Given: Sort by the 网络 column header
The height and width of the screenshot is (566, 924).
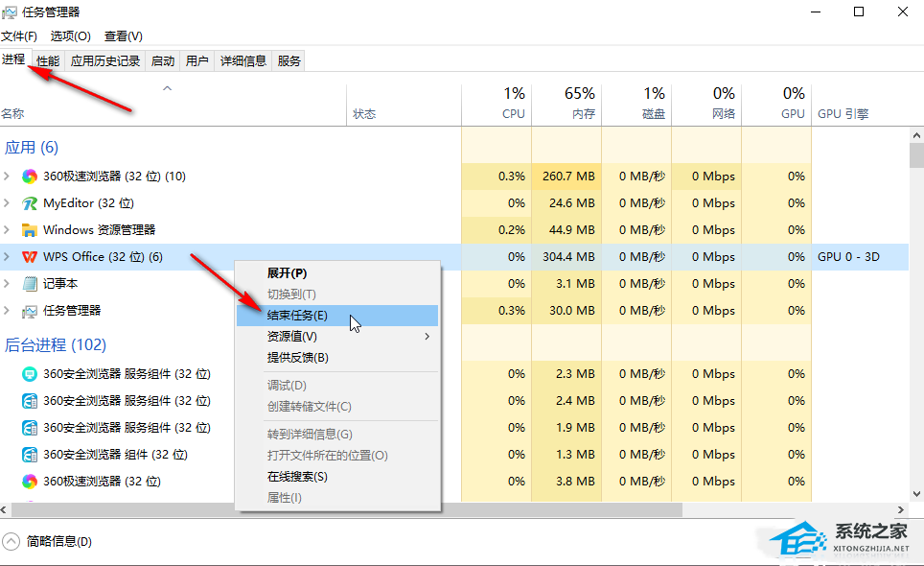Looking at the screenshot, I should [x=706, y=105].
